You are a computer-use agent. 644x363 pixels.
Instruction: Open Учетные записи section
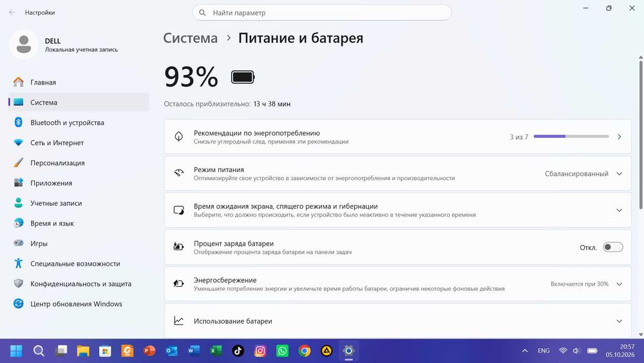pyautogui.click(x=79, y=203)
